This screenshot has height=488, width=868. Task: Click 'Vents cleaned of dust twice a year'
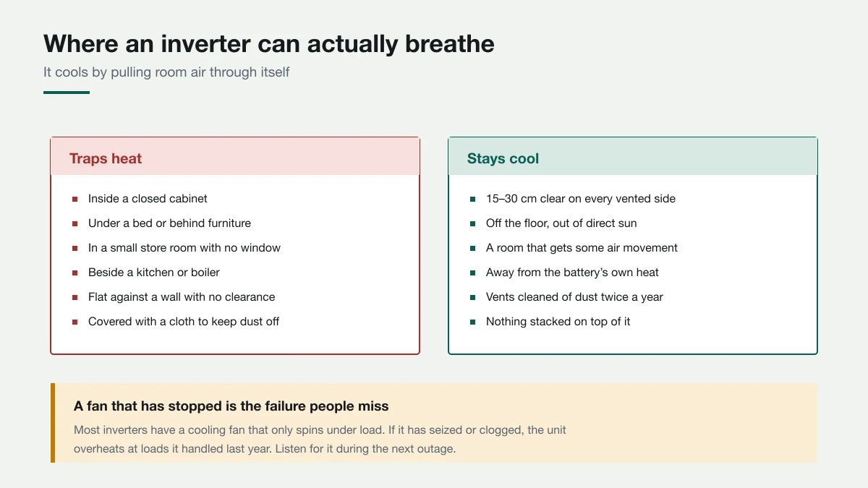pyautogui.click(x=574, y=297)
